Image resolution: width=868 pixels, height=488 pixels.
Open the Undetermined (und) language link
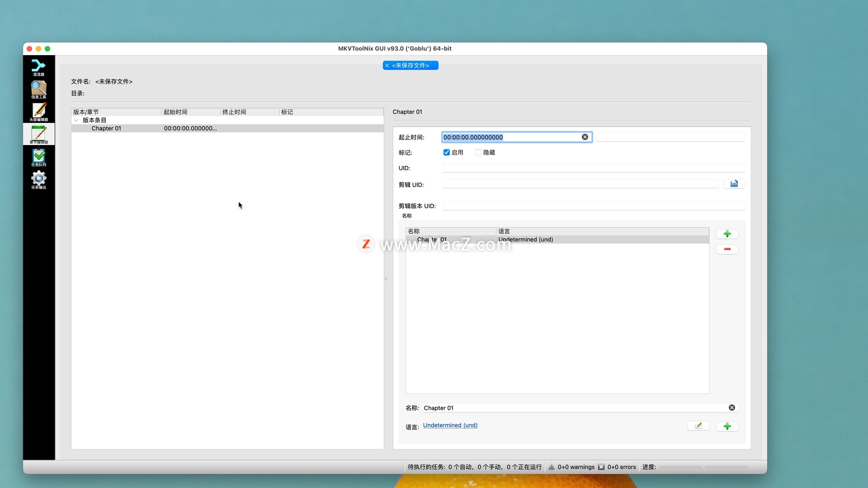pos(450,425)
